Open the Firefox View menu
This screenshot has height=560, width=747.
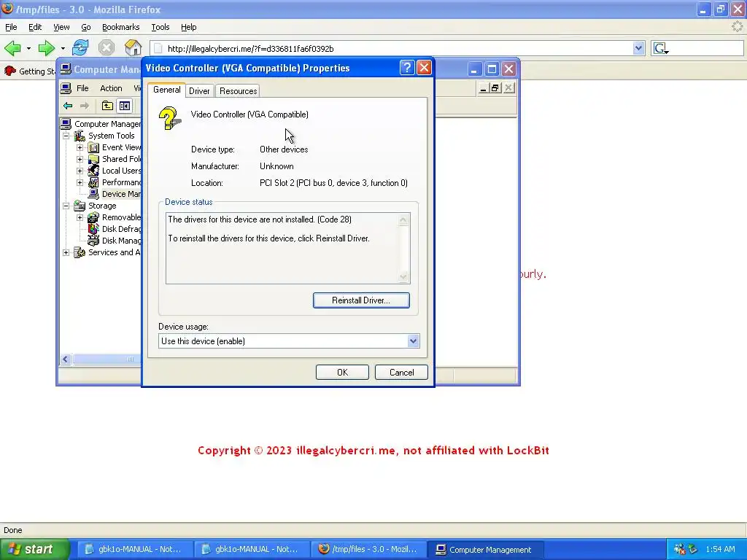click(61, 27)
